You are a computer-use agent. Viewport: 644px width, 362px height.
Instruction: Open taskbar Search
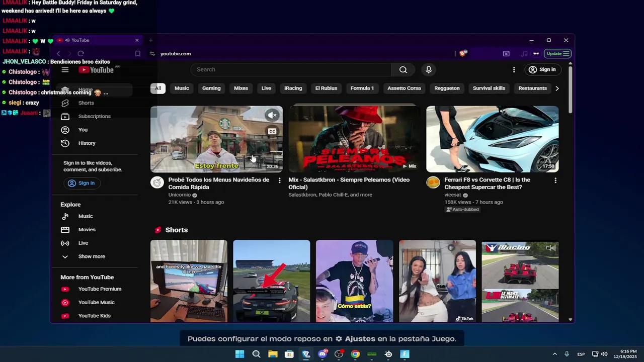[x=256, y=354]
